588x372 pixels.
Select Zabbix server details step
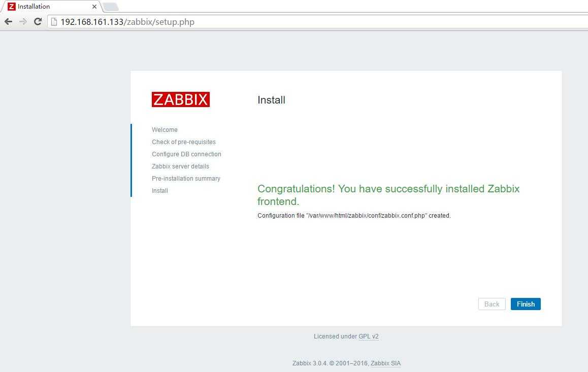(180, 166)
